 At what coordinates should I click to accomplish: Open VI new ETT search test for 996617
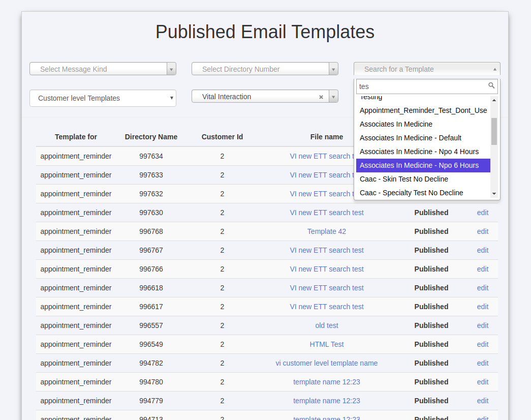coord(326,307)
